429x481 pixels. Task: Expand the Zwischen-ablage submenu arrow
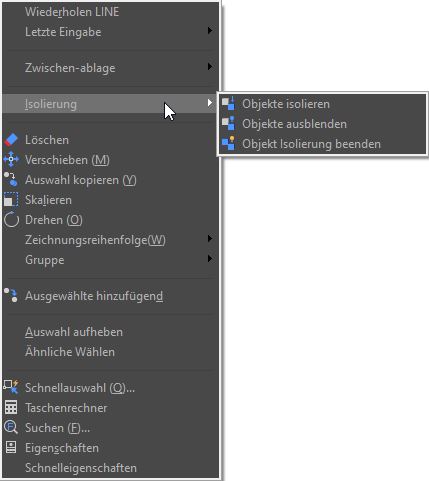coord(210,67)
